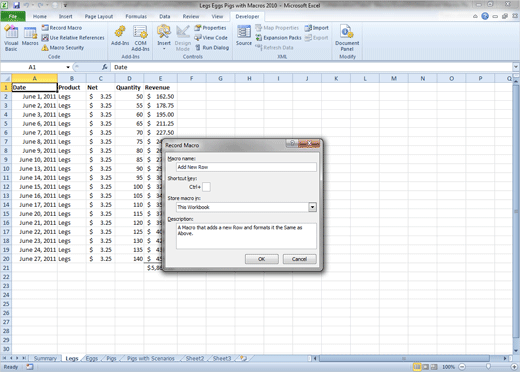
Task: Switch to the Data tab
Action: 165,16
